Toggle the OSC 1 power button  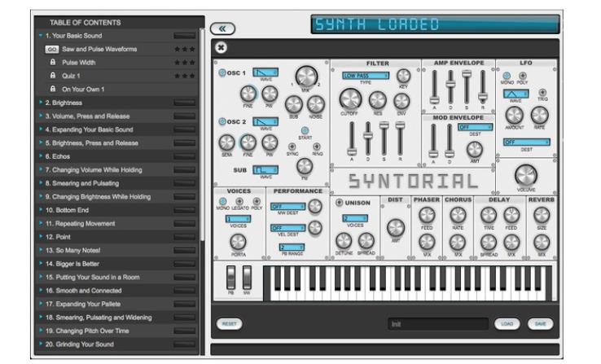pos(222,72)
